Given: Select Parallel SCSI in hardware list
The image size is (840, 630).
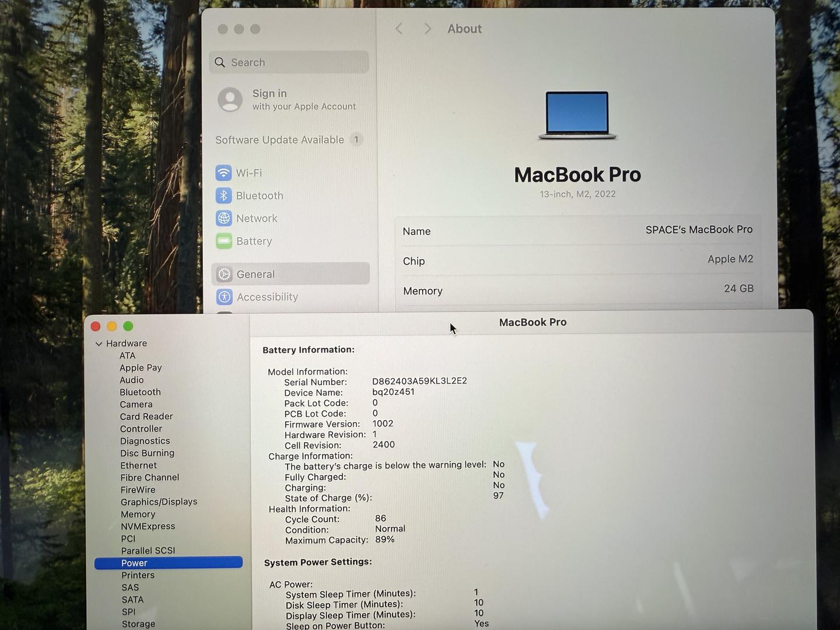Looking at the screenshot, I should pos(148,551).
